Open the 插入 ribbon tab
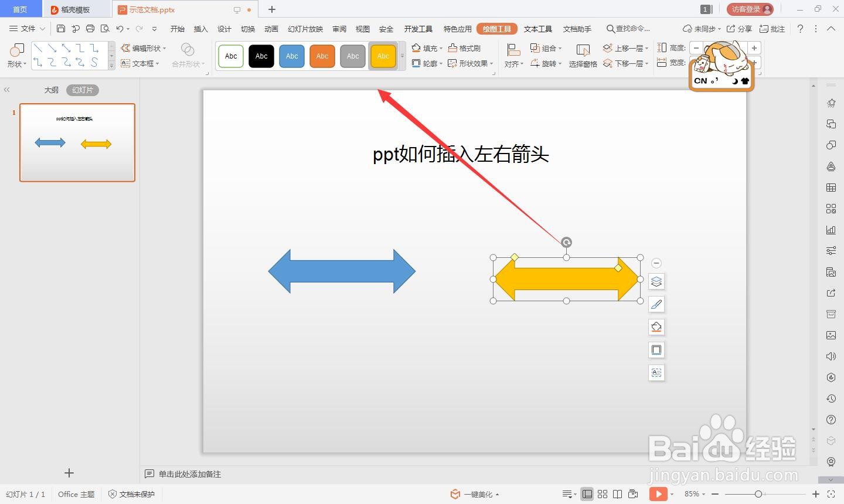The height and width of the screenshot is (504, 844). pos(201,29)
